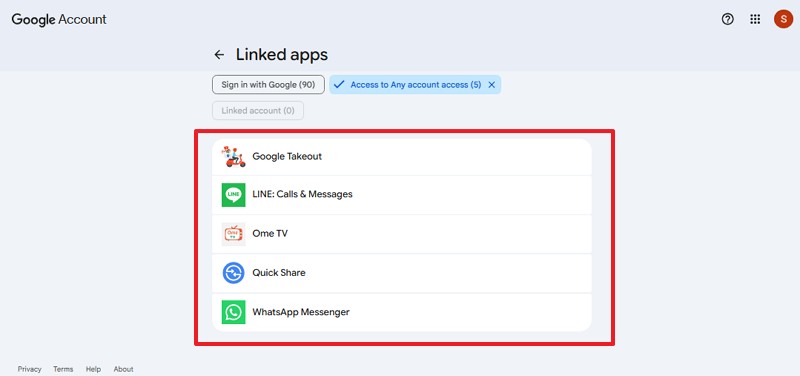800x376 pixels.
Task: Click the WhatsApp Messenger green icon
Action: 234,312
